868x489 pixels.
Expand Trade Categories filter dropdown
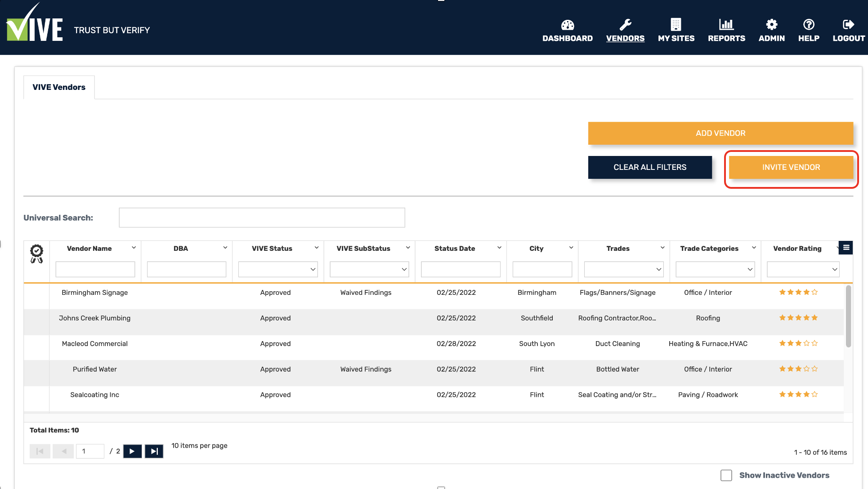pos(750,270)
